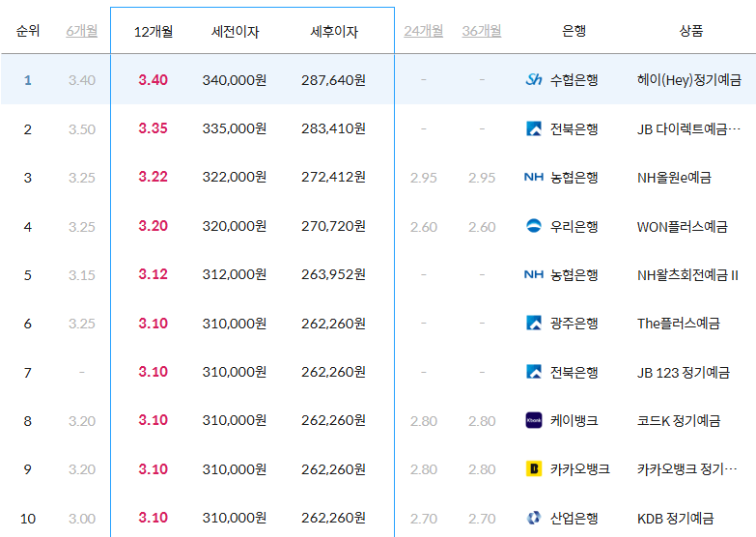Click the 3.22 twelve-month rate
The image size is (756, 537).
(153, 177)
